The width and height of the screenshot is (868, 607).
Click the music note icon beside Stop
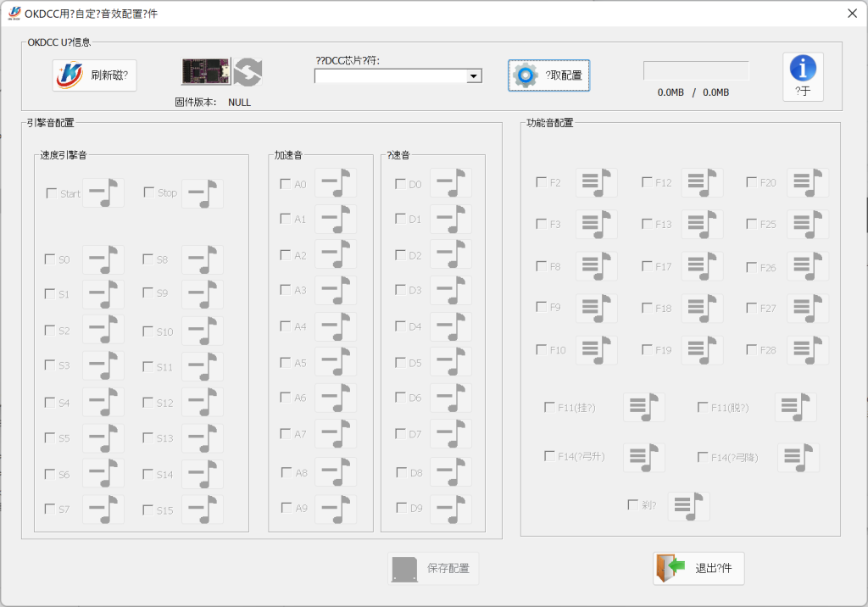coord(202,193)
